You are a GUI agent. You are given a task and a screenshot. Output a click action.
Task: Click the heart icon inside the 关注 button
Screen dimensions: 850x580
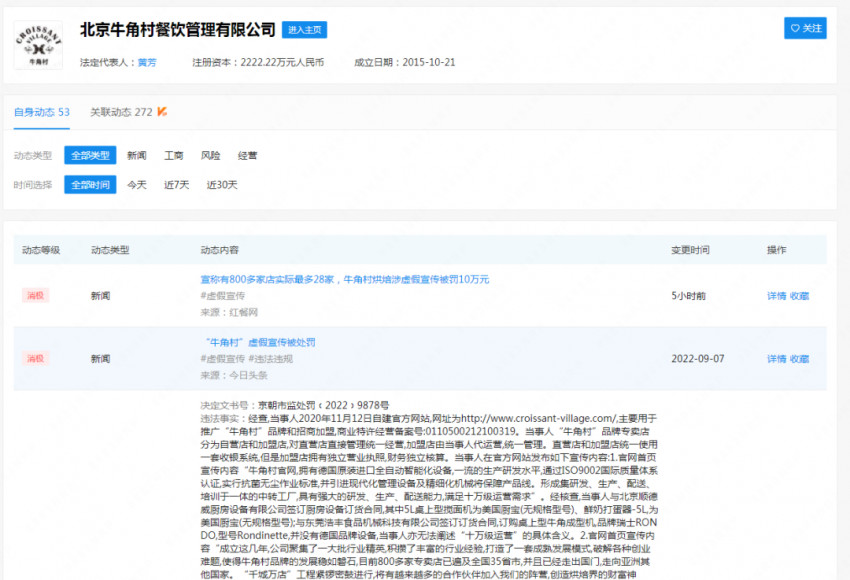click(796, 28)
